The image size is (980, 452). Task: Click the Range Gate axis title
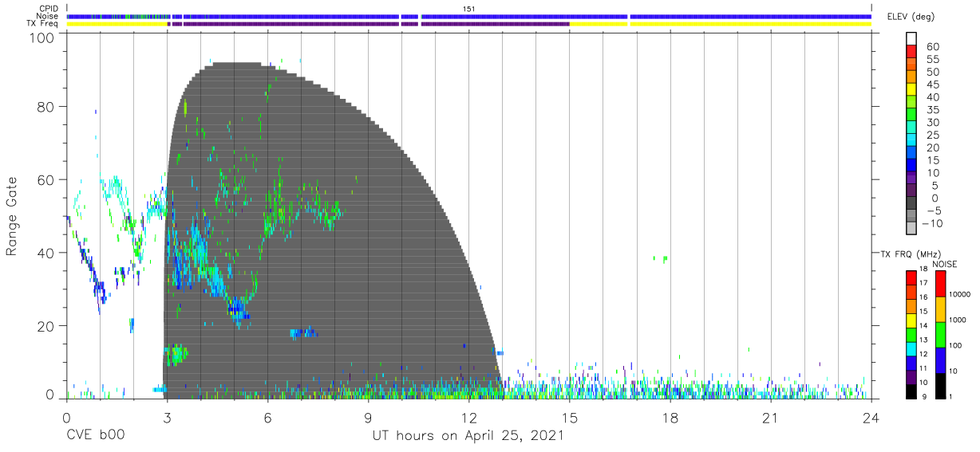tap(12, 215)
